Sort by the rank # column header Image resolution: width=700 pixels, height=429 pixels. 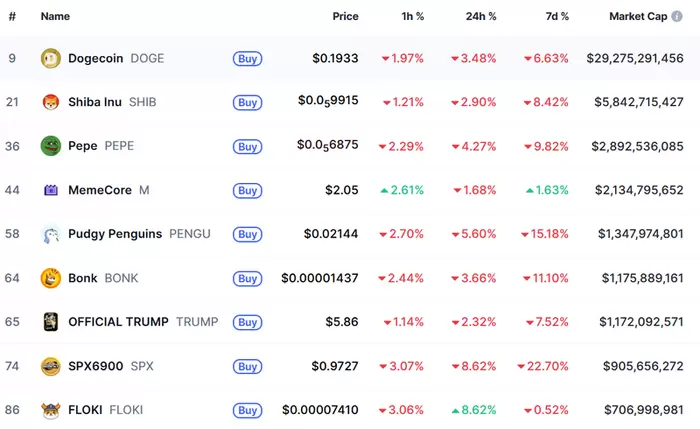pos(12,17)
